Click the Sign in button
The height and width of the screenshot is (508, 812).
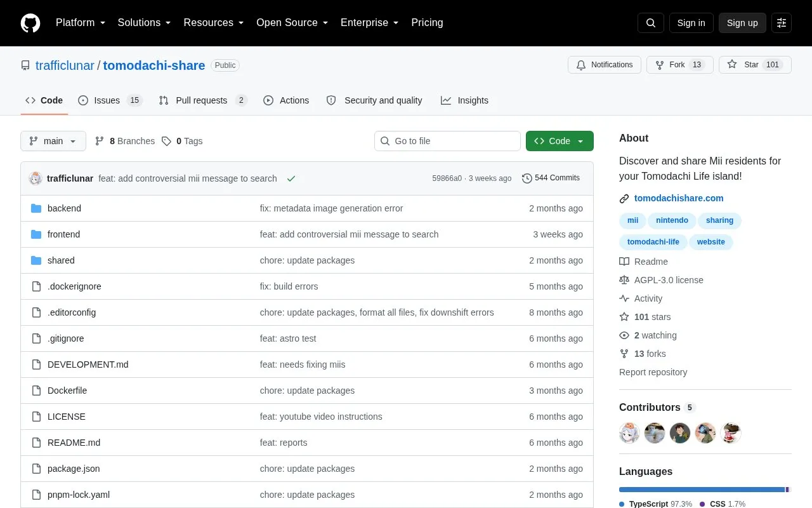pyautogui.click(x=691, y=23)
